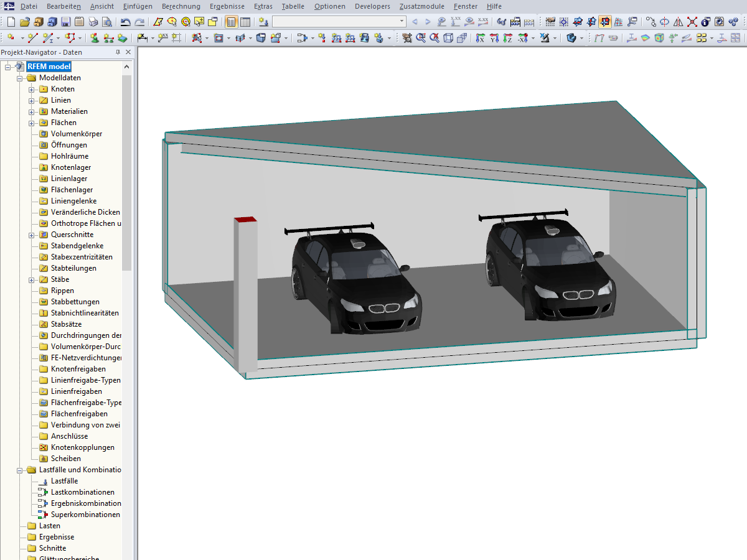Collapse the Lastfälle und Kombinationen folder
Screen dimensions: 747x560
tap(19, 470)
